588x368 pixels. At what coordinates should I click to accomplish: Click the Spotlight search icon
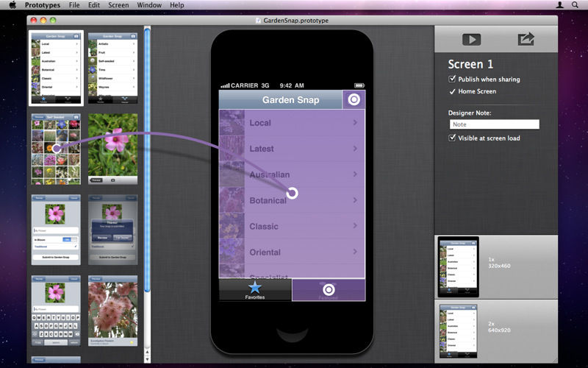(575, 5)
